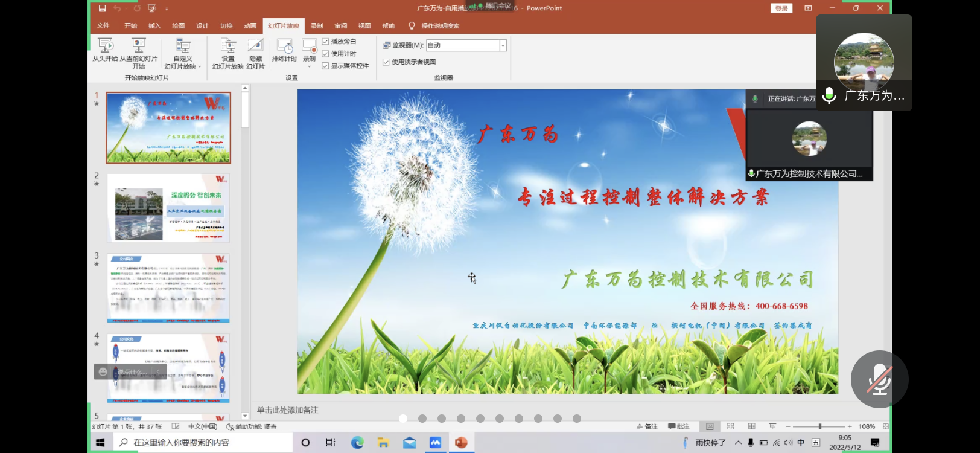Click the Notes (备注) button in status bar
The width and height of the screenshot is (980, 453).
click(x=647, y=426)
